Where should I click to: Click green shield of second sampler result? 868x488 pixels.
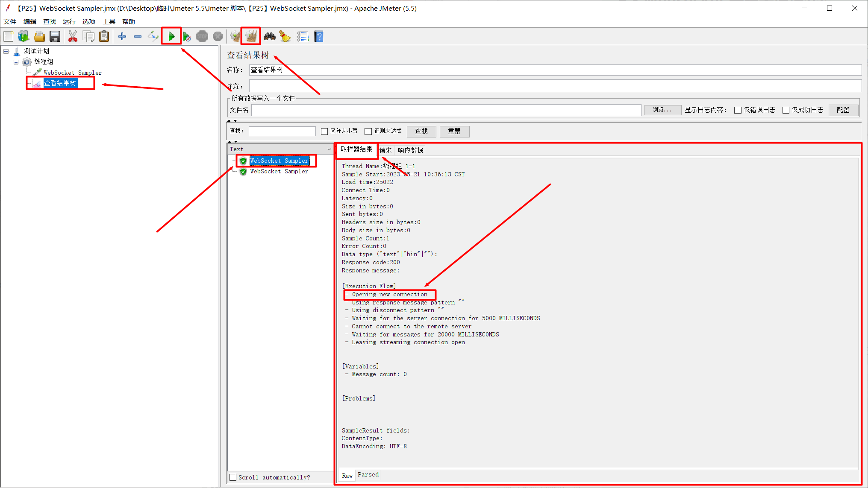coord(243,172)
